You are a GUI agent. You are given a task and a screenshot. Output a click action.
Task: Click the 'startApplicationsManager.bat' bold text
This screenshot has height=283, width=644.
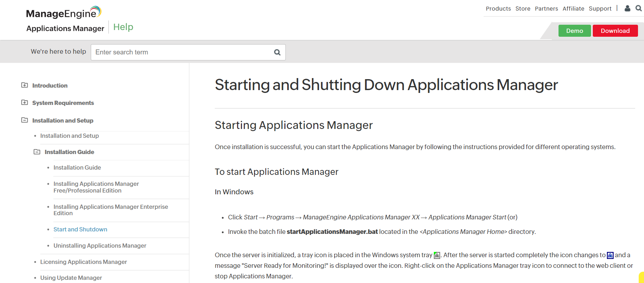coord(332,232)
